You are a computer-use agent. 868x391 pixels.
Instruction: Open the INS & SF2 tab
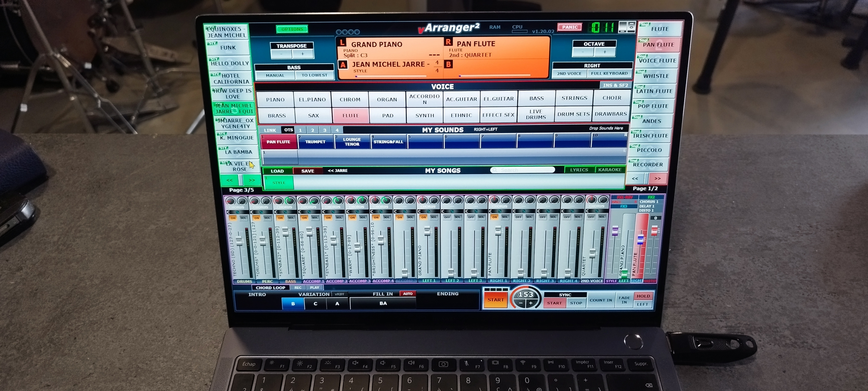[x=615, y=85]
